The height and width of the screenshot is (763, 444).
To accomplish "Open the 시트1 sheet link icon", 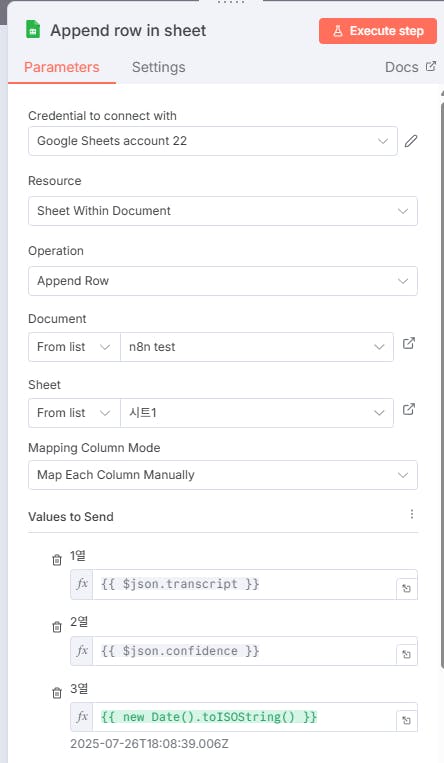I will point(409,409).
